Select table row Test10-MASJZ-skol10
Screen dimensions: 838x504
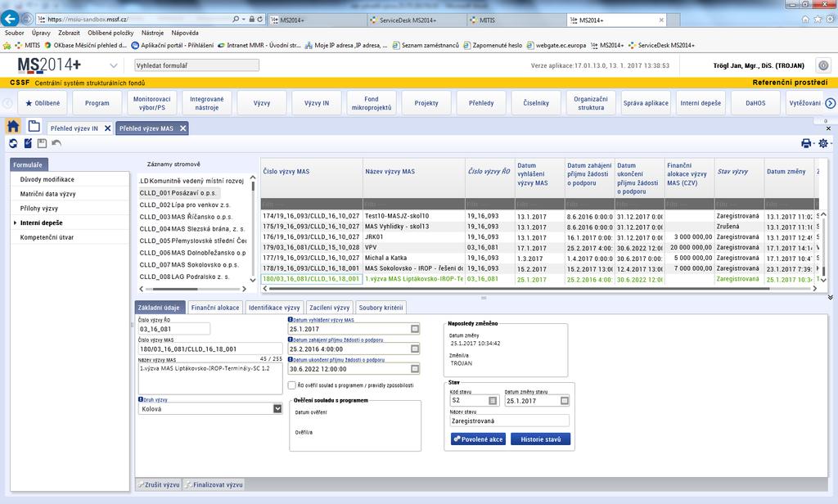(x=540, y=217)
